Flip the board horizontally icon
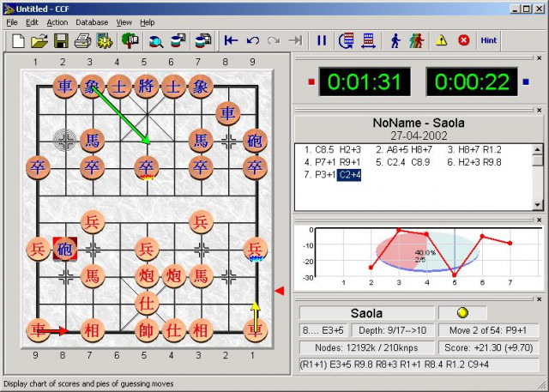Image resolution: width=549 pixels, height=392 pixels. [x=368, y=40]
